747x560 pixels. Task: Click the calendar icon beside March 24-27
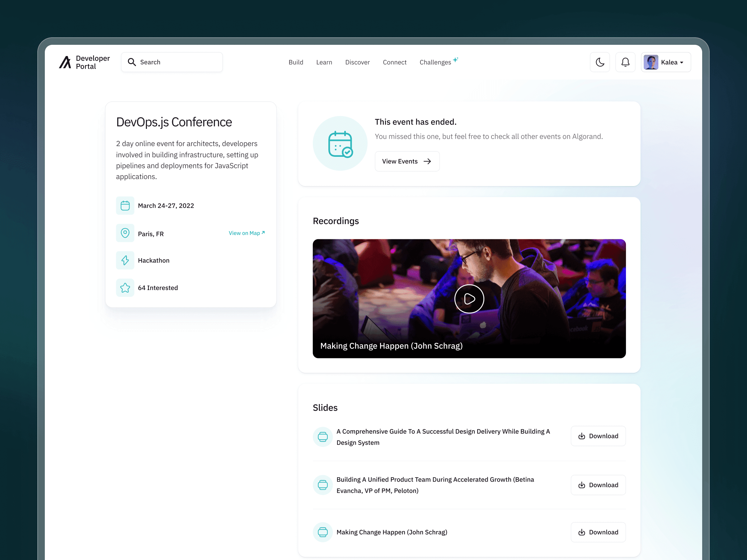coord(125,206)
